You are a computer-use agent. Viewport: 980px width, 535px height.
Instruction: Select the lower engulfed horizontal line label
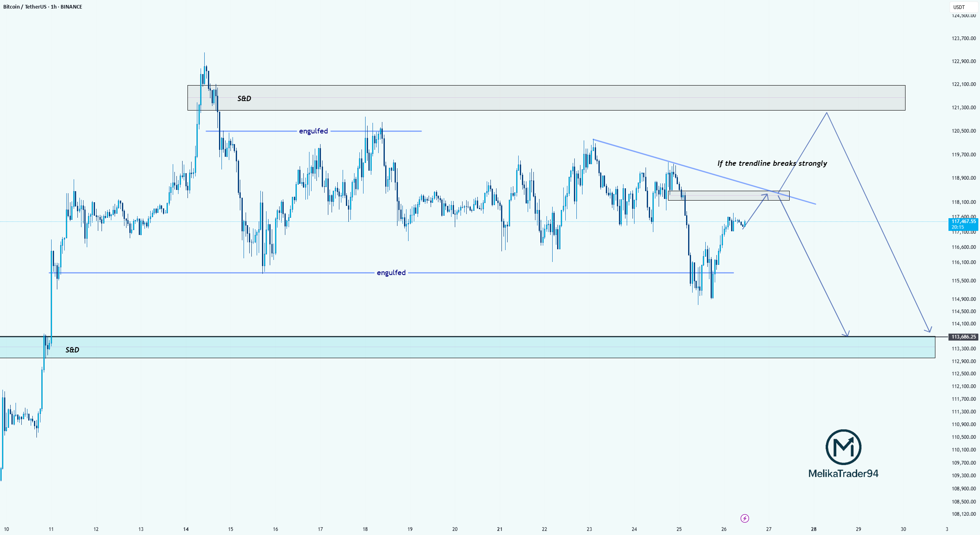pos(391,273)
